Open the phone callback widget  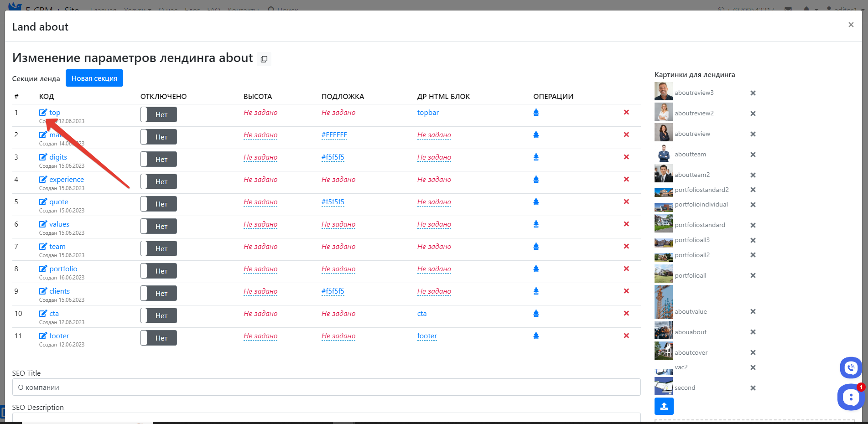(x=851, y=367)
